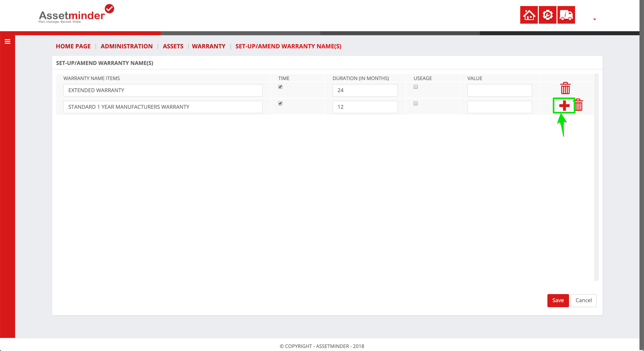Open Administration breadcrumb link
Screen dimensions: 644x351
127,46
